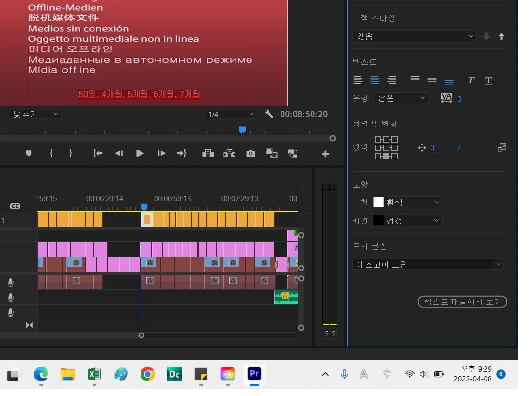Open Premiere Pro from taskbar
This screenshot has width=532, height=396.
254,374
